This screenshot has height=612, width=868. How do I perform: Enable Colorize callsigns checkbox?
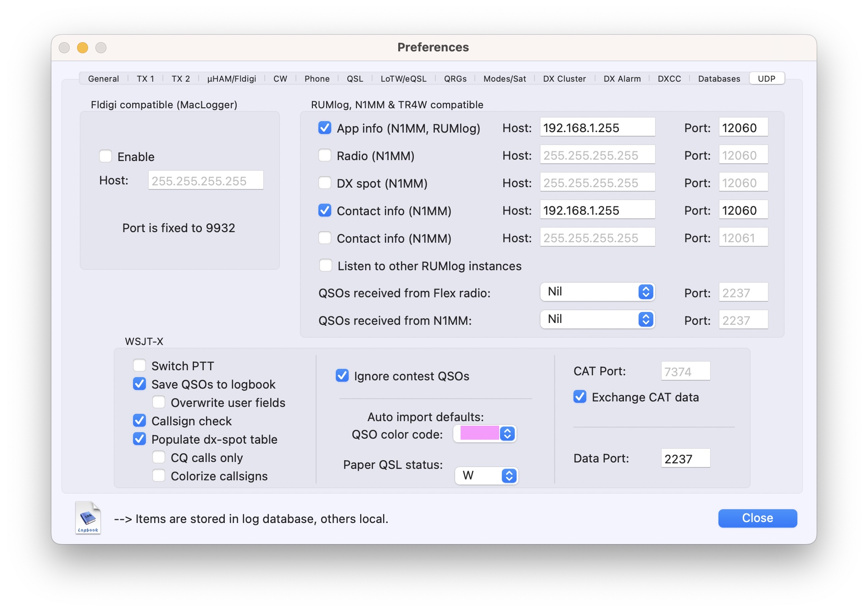(159, 476)
